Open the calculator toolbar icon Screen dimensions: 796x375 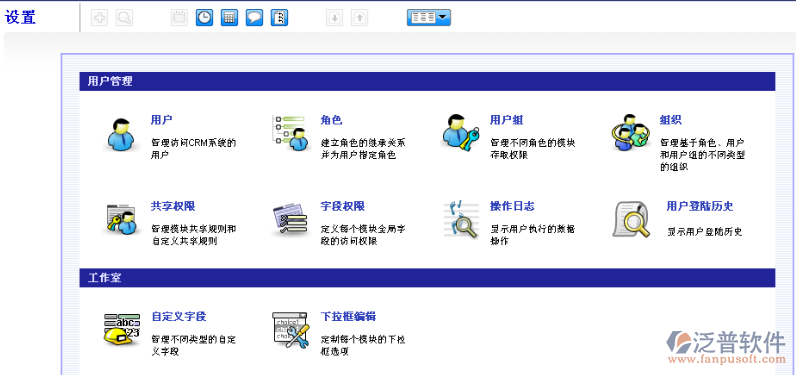tap(229, 18)
